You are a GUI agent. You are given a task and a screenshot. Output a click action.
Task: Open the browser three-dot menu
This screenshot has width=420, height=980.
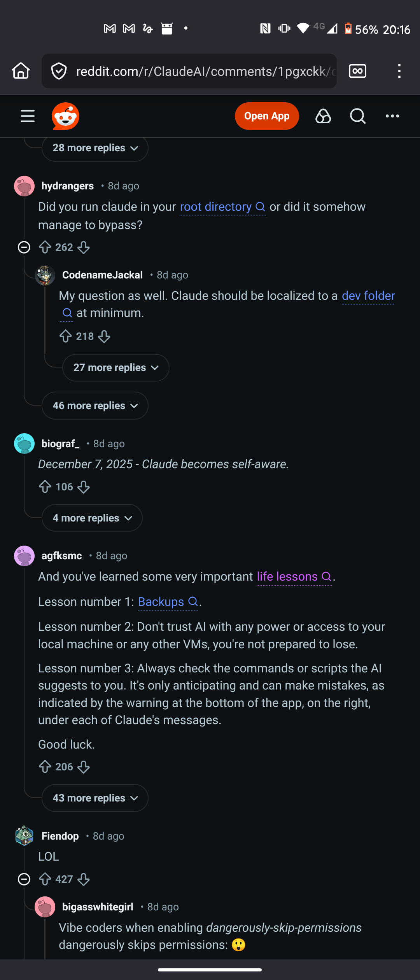[399, 71]
